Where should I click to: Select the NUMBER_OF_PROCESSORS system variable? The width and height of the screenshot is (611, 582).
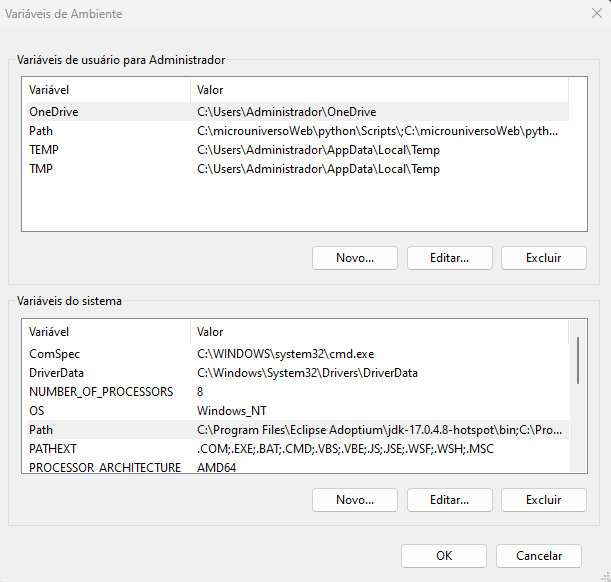point(298,392)
